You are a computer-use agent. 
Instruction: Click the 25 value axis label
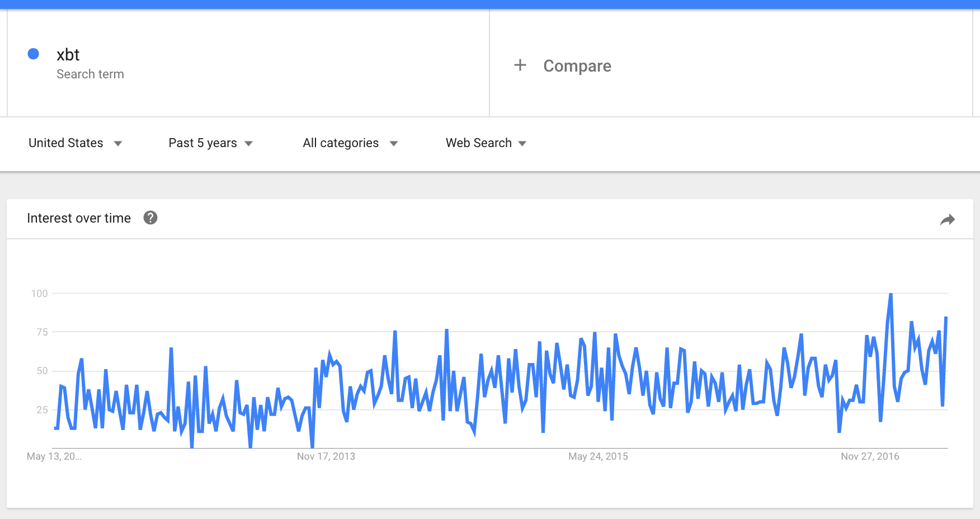pos(42,410)
